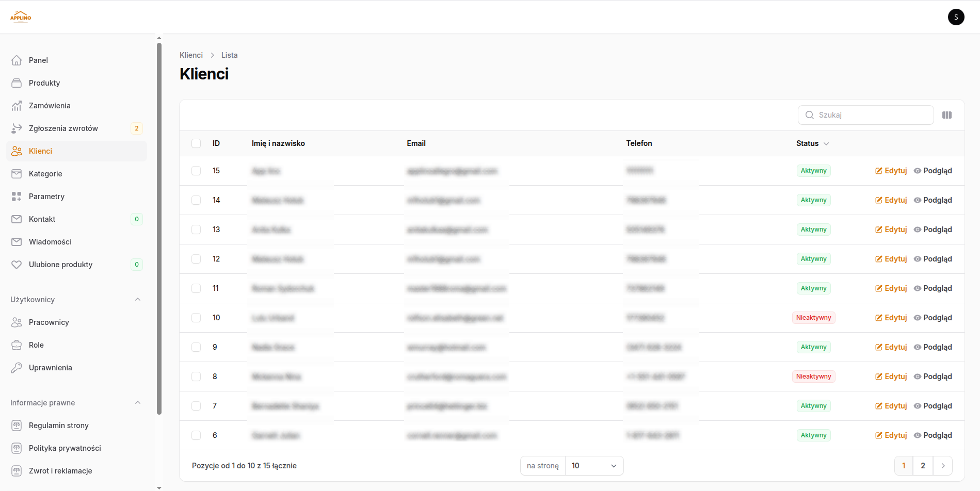Go to Kategorie in the sidebar
Viewport: 980px width, 491px height.
click(45, 174)
